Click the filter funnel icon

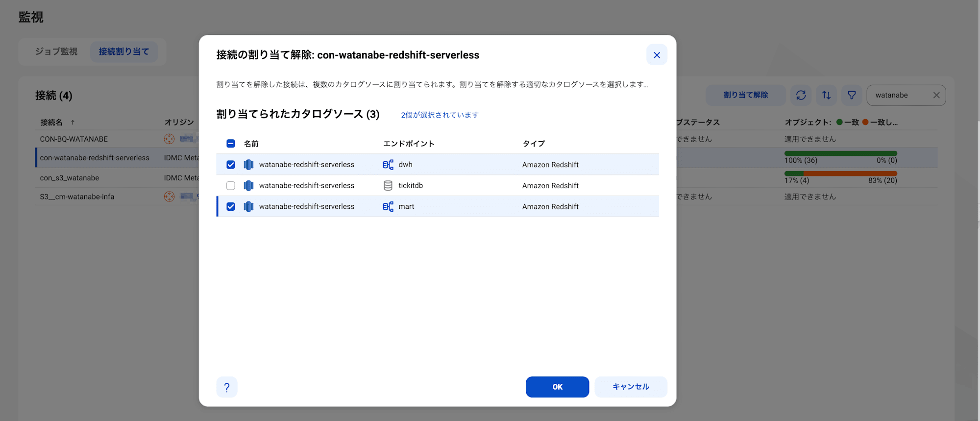852,95
